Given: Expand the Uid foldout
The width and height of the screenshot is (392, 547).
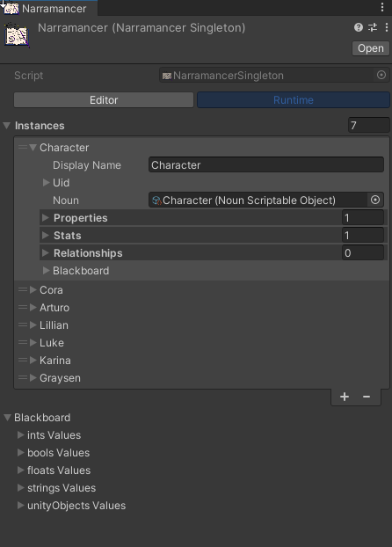Looking at the screenshot, I should click(46, 182).
